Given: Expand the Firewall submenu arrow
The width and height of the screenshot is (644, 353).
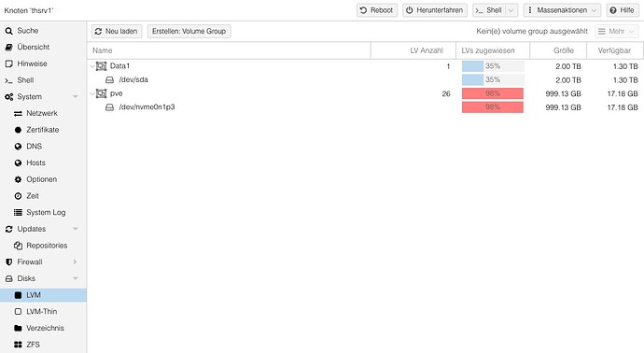Looking at the screenshot, I should coord(76,261).
